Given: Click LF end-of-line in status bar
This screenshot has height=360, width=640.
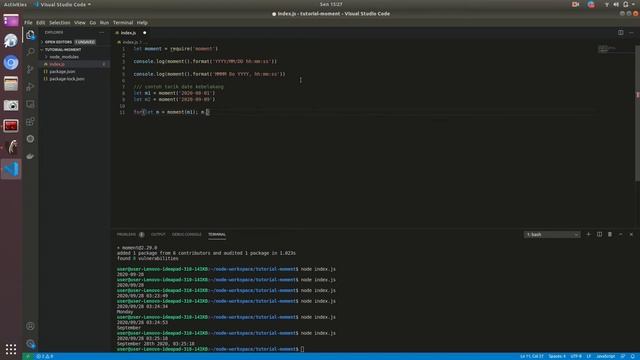Looking at the screenshot, I should (x=589, y=356).
